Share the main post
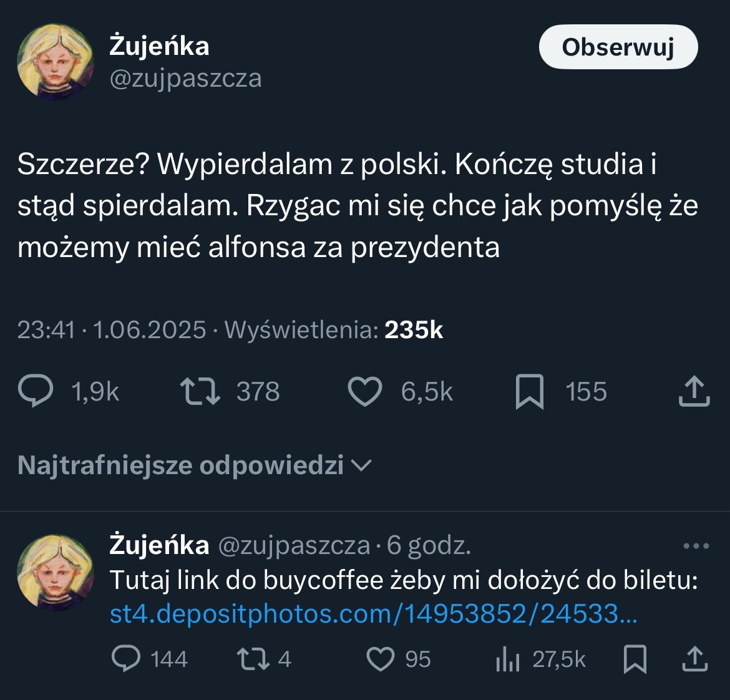Viewport: 730px width, 700px height. coord(694,392)
